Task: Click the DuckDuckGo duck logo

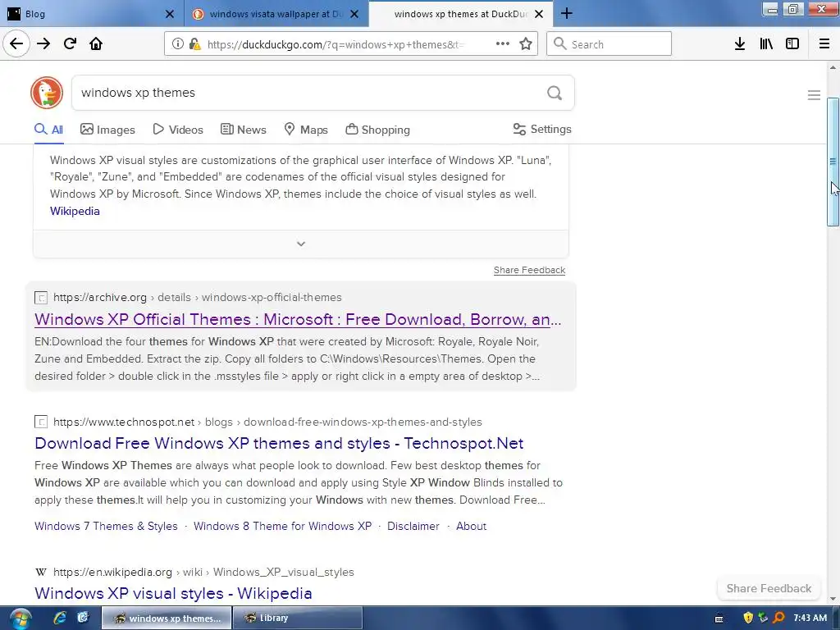Action: click(x=47, y=93)
